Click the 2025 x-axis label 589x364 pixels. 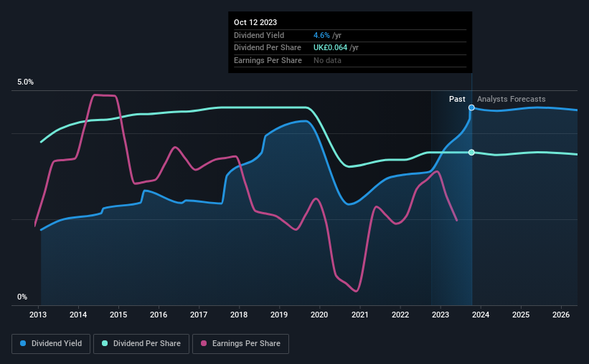521,315
